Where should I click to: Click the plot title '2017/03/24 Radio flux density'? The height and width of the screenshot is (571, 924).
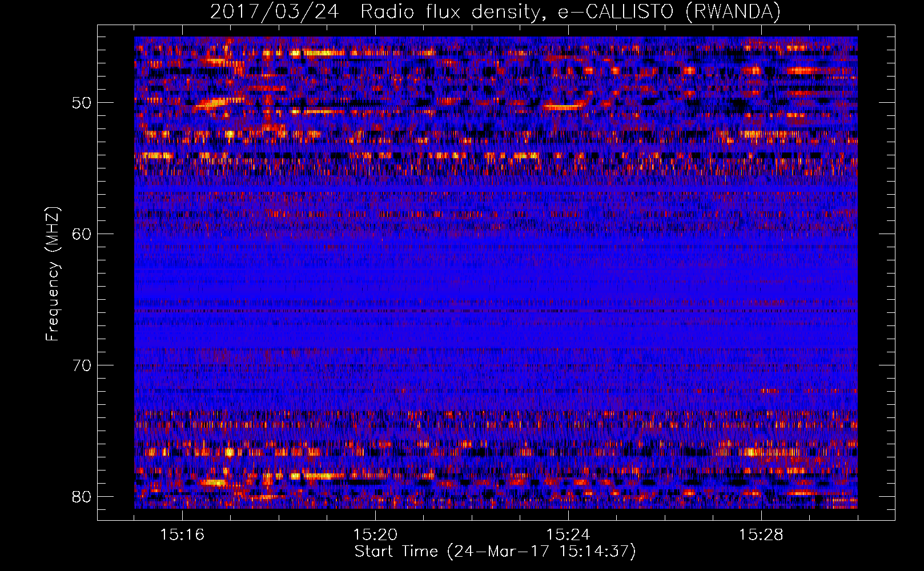tap(495, 11)
